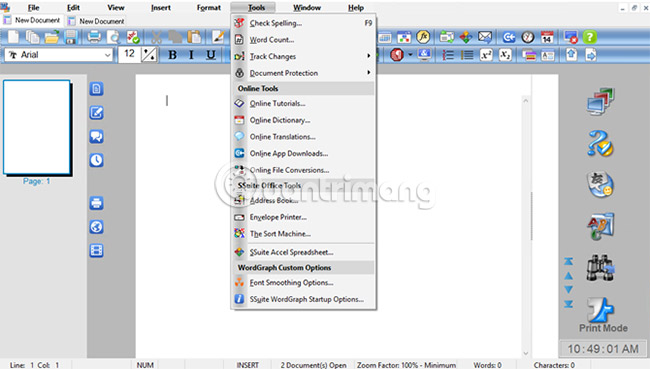Toggle superscript x² formatting
This screenshot has height=369, width=650.
pyautogui.click(x=486, y=55)
